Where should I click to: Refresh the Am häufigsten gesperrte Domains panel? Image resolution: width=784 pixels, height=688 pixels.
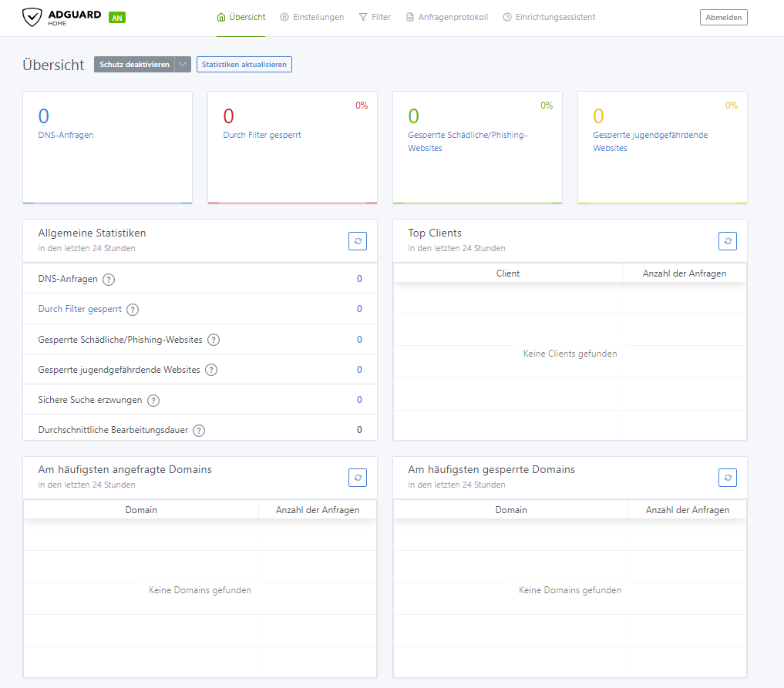tap(728, 478)
